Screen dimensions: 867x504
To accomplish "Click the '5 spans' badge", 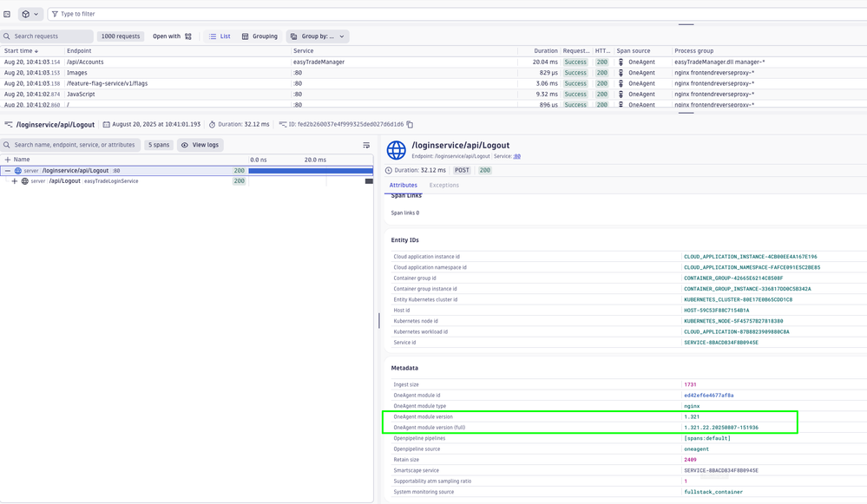I will [159, 145].
